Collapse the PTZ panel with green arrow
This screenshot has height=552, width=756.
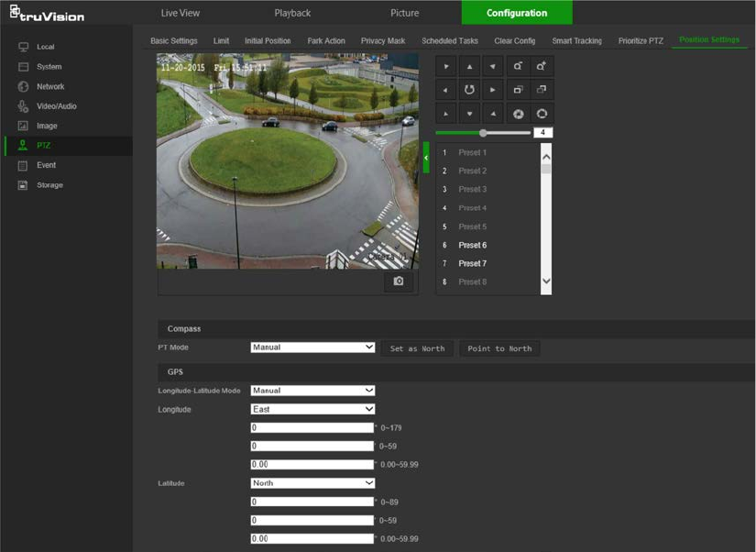(x=426, y=158)
